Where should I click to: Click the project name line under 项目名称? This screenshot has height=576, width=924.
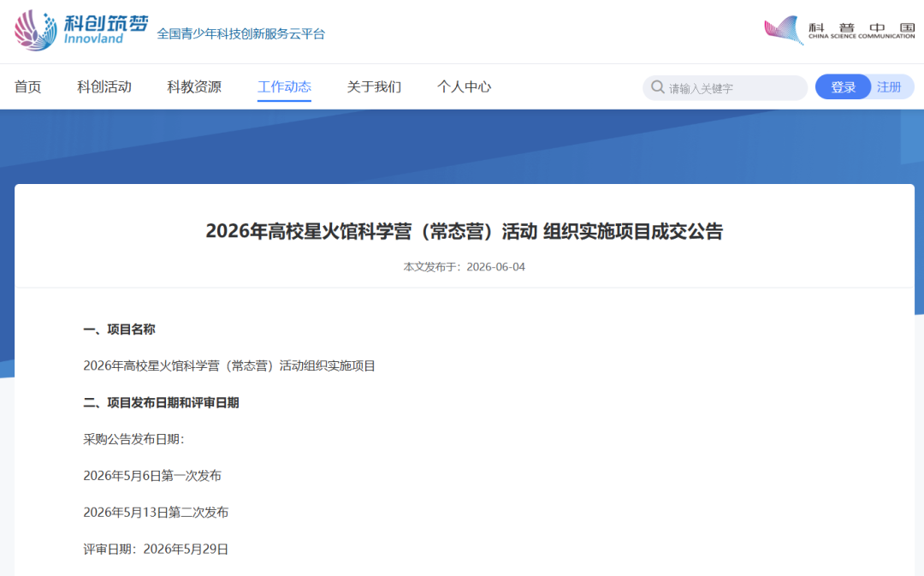coord(229,366)
